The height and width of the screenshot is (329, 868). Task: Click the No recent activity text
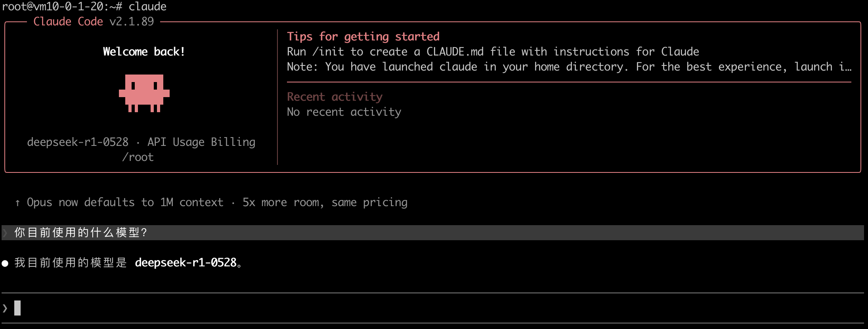344,112
